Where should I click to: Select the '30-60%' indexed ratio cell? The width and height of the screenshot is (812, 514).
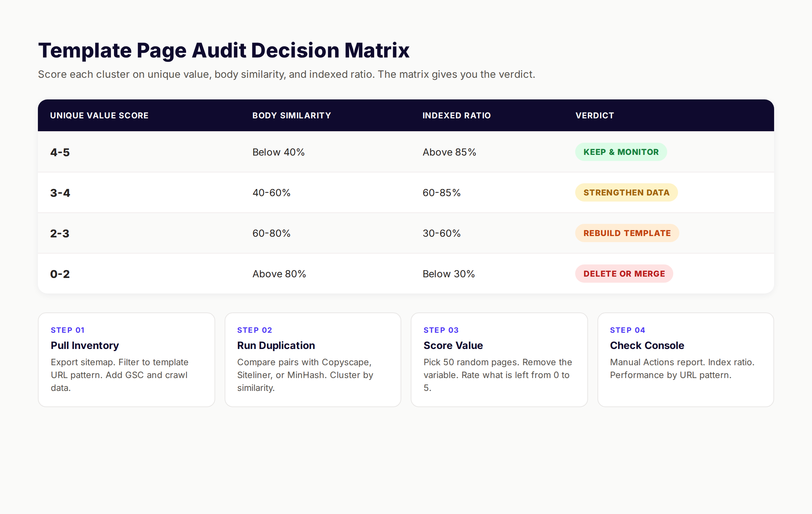[x=442, y=233]
